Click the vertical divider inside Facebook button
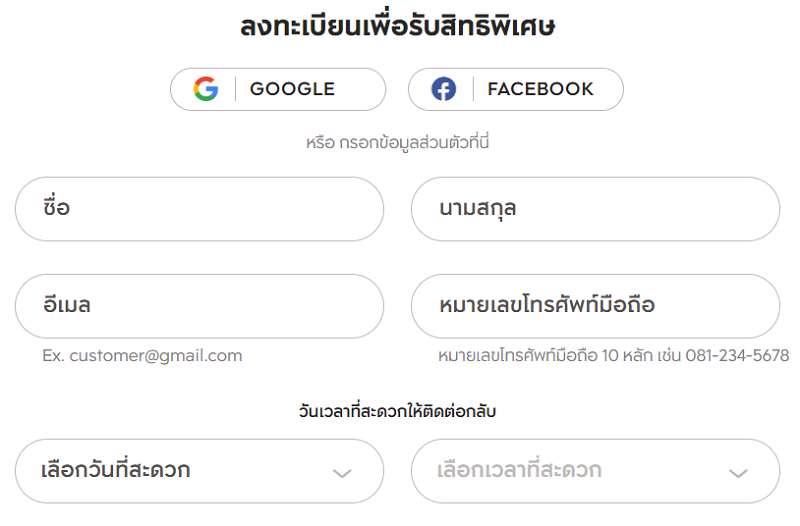This screenshot has height=526, width=800. (473, 89)
